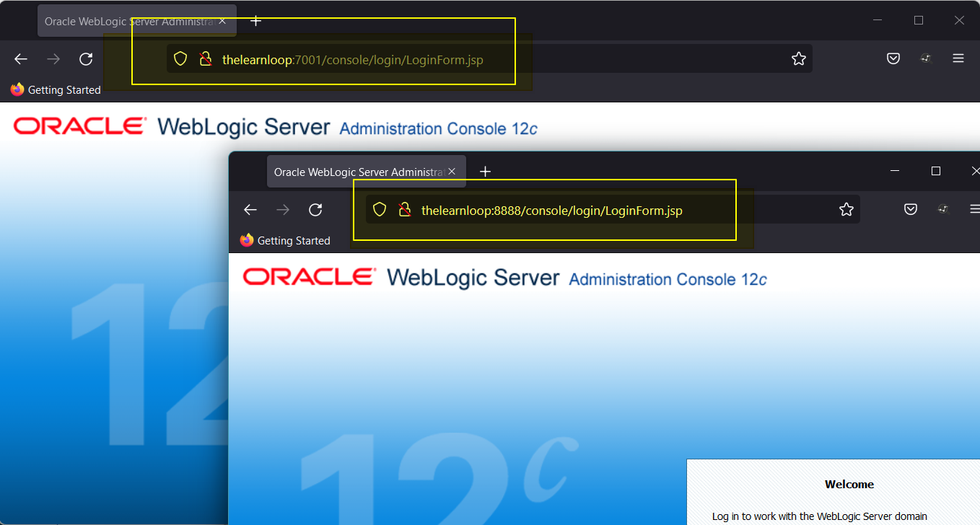Minimize the port 7001 Firefox window

[x=878, y=21]
